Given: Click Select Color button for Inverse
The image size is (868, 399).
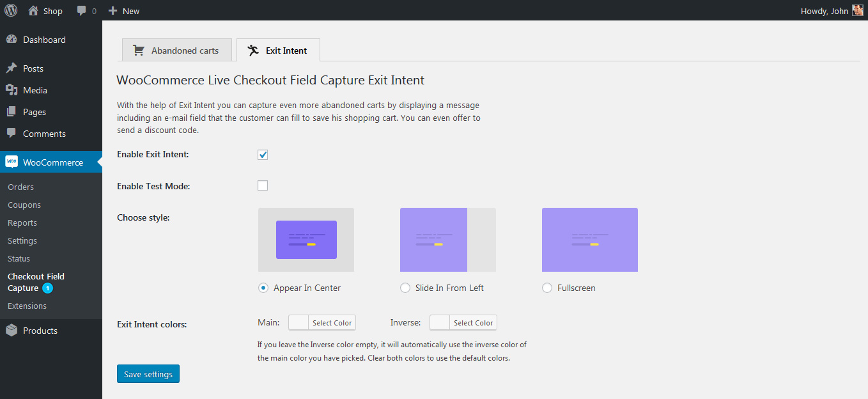Looking at the screenshot, I should (x=473, y=323).
